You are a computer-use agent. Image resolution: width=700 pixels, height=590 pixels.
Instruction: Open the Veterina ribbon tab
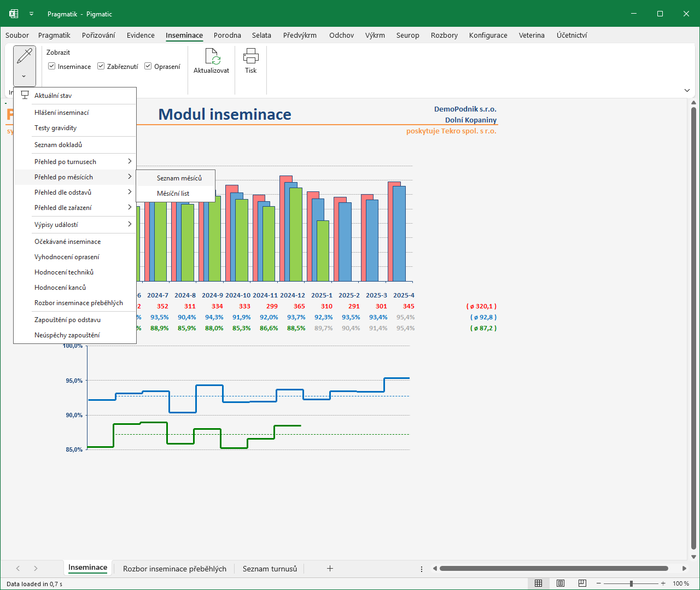pyautogui.click(x=532, y=36)
